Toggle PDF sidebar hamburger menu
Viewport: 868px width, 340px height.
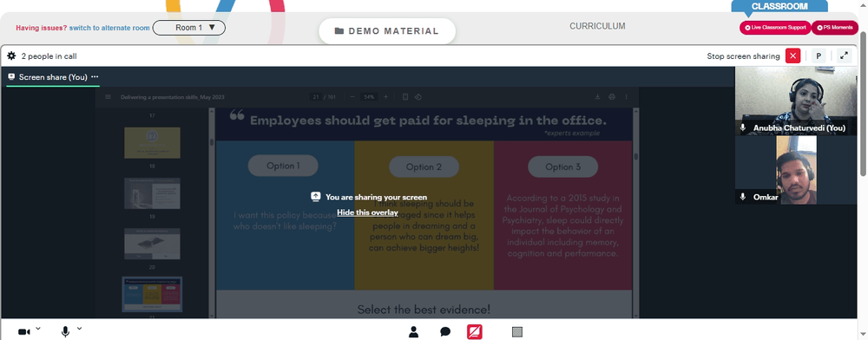point(108,97)
